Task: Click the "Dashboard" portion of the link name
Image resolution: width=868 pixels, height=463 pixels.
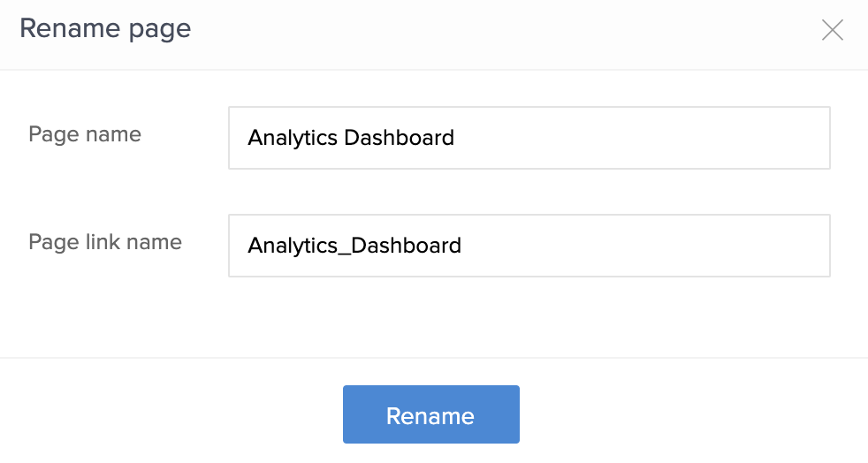Action: pos(406,246)
